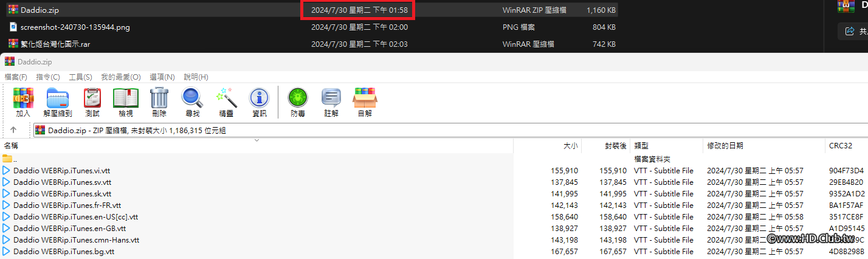Screen dimensions: 868x259
Task: Click CRC32 value 3517CE8F
Action: [x=846, y=216]
